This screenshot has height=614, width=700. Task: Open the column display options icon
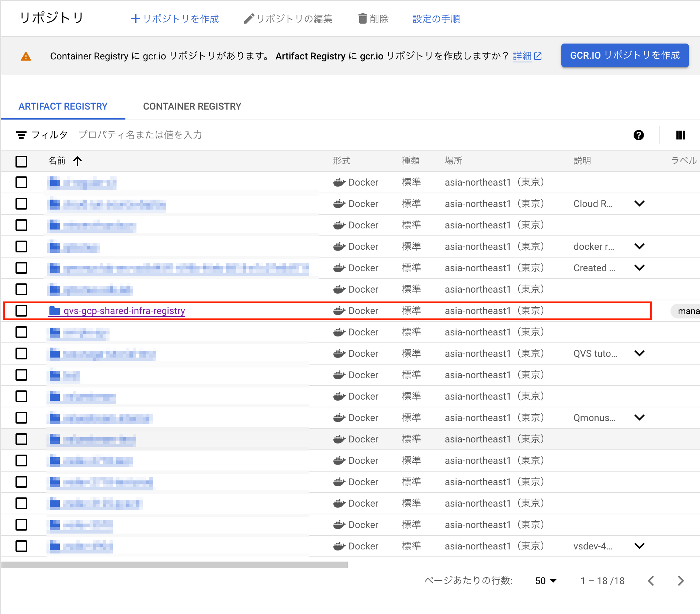click(x=680, y=135)
